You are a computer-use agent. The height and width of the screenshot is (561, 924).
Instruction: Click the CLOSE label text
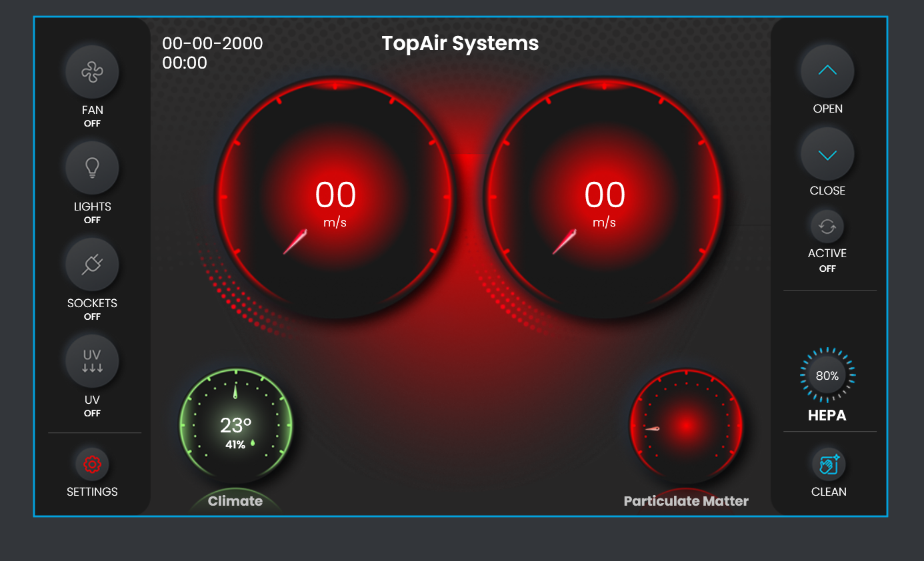click(x=827, y=191)
